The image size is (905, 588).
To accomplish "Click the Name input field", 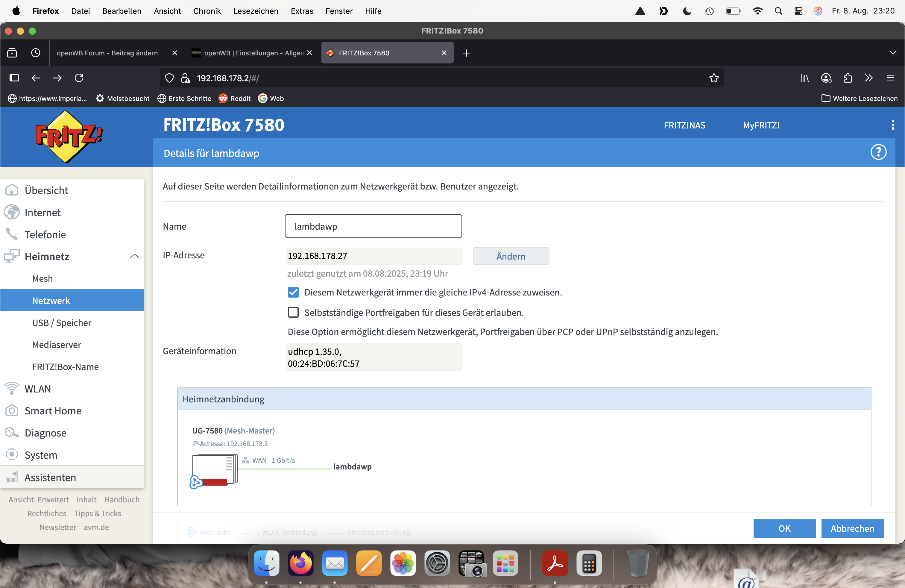I will tap(373, 226).
